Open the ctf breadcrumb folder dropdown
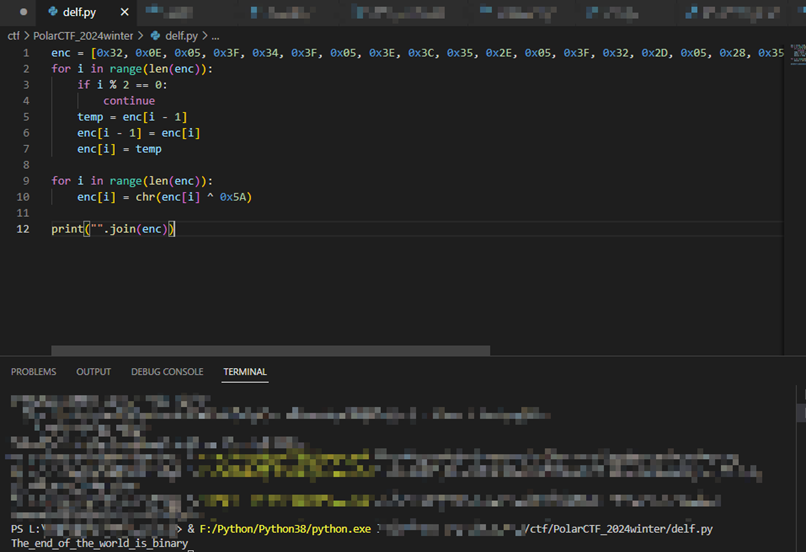This screenshot has width=806, height=552. [x=14, y=35]
